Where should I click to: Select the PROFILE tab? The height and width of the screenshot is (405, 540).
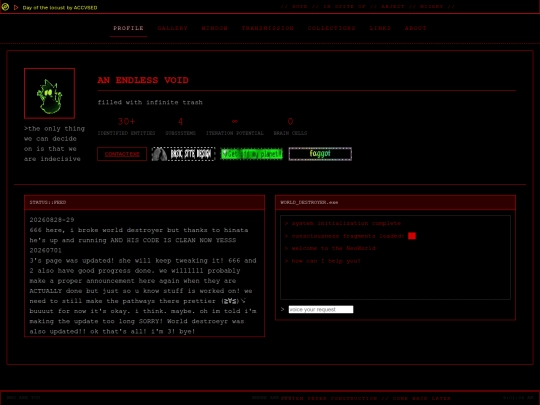128,28
